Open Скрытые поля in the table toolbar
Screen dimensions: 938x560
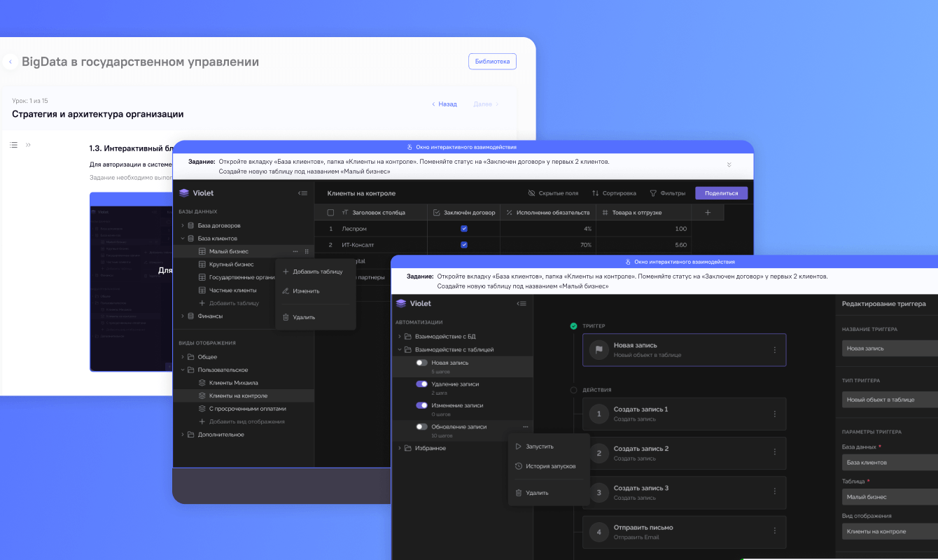coord(554,193)
